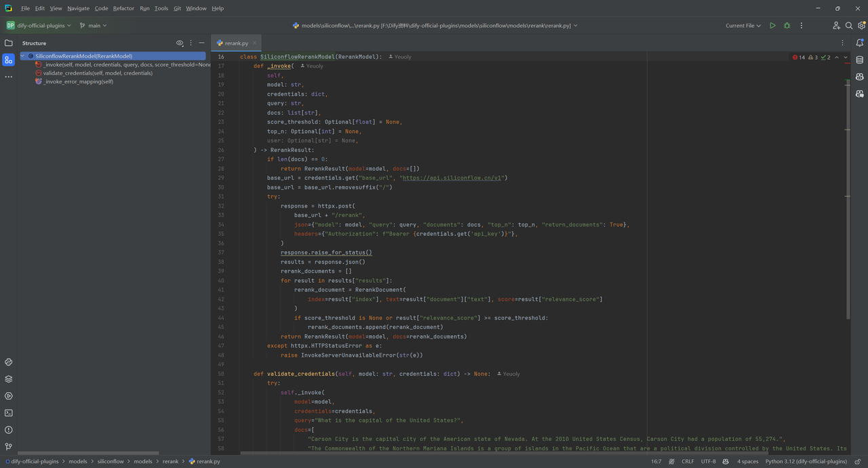Open the Problems tool window
Viewport: 868px width, 468px height.
click(9, 429)
